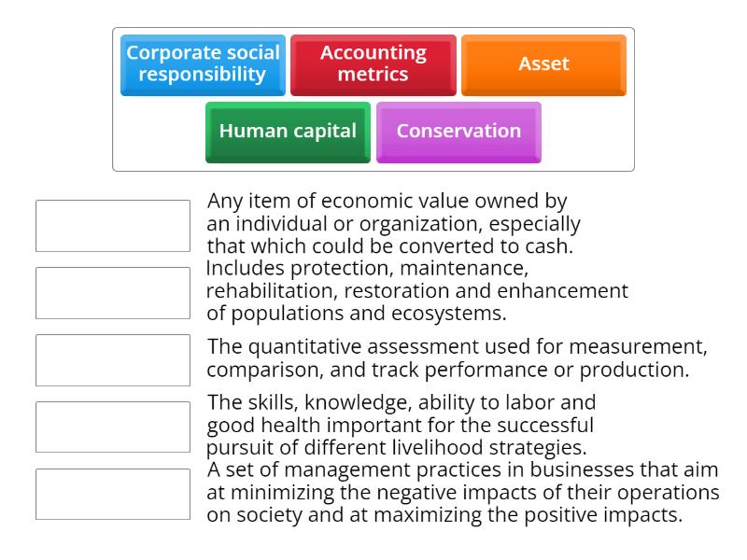Click the skills and good health definition text

coord(402,425)
